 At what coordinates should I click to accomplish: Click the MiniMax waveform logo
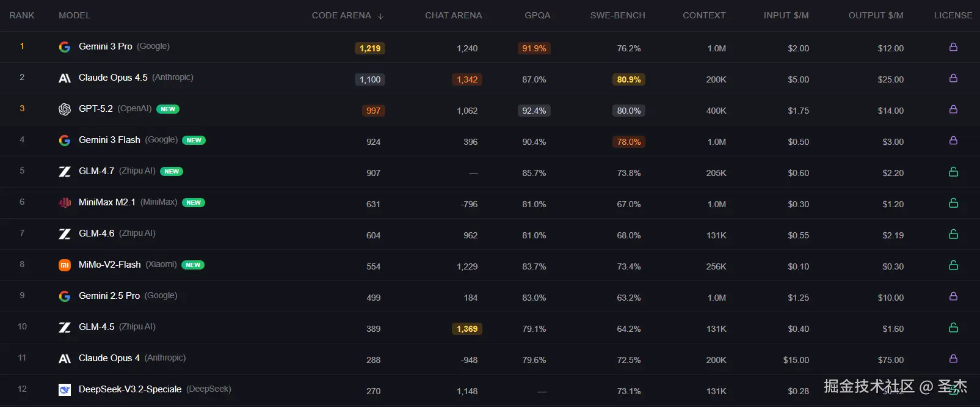coord(64,203)
